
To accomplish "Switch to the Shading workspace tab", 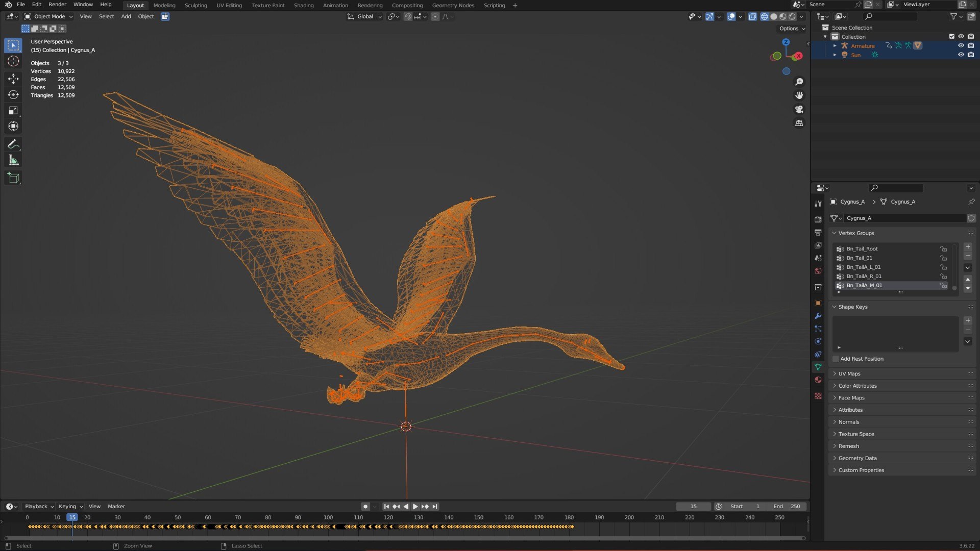I will coord(304,5).
